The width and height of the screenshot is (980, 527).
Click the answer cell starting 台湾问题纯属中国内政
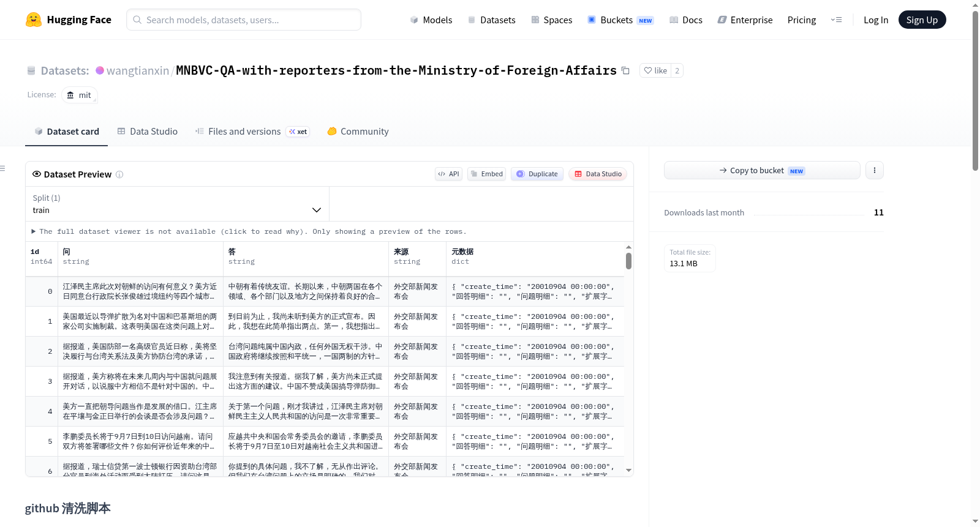306,351
